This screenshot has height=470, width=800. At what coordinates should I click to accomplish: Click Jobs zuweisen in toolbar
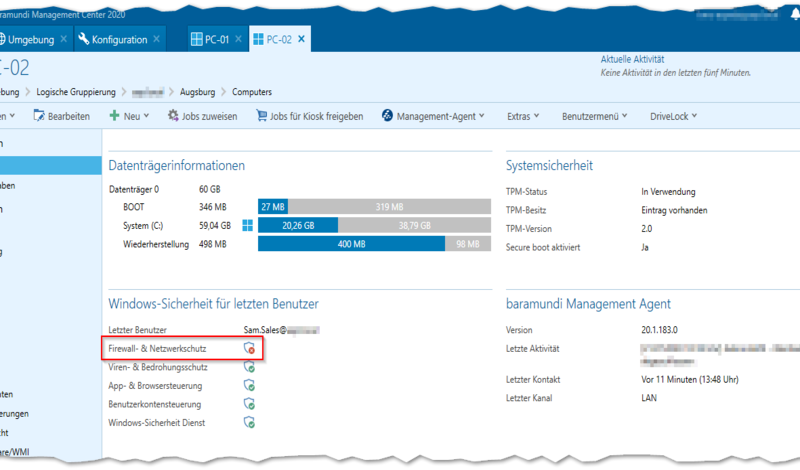click(x=203, y=116)
